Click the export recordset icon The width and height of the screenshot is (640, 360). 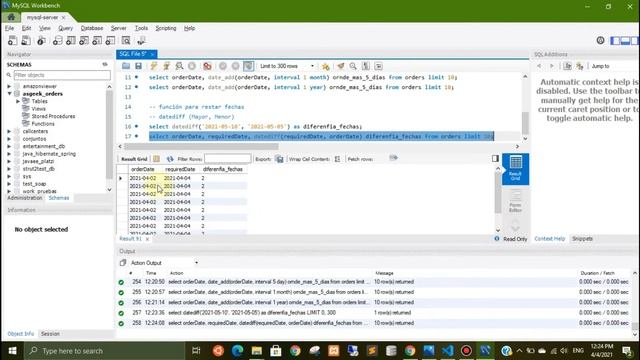click(x=280, y=159)
